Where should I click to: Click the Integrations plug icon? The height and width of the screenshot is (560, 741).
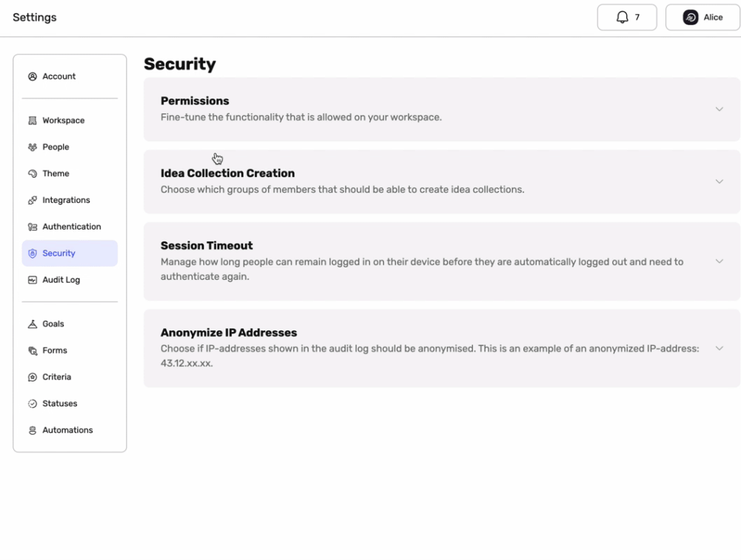coord(32,201)
